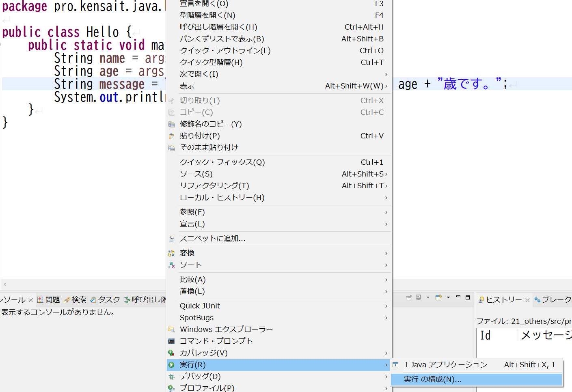Click the 修飾名のコピー clipboard icon
The image size is (572, 392).
(x=172, y=124)
